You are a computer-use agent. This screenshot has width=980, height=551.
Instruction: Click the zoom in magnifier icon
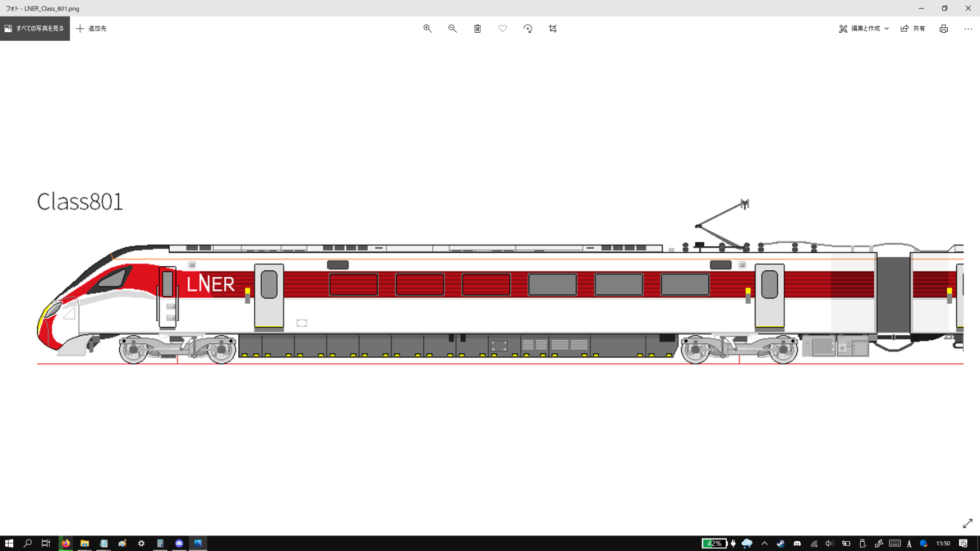tap(427, 29)
